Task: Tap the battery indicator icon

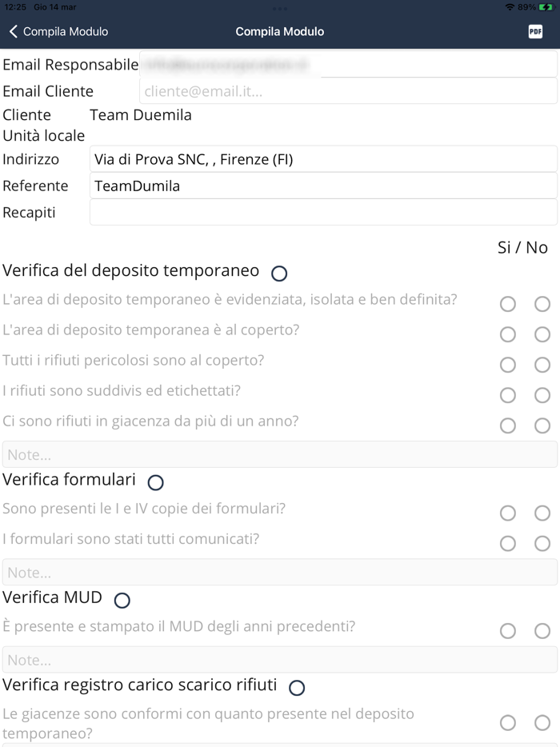Action: pyautogui.click(x=546, y=6)
